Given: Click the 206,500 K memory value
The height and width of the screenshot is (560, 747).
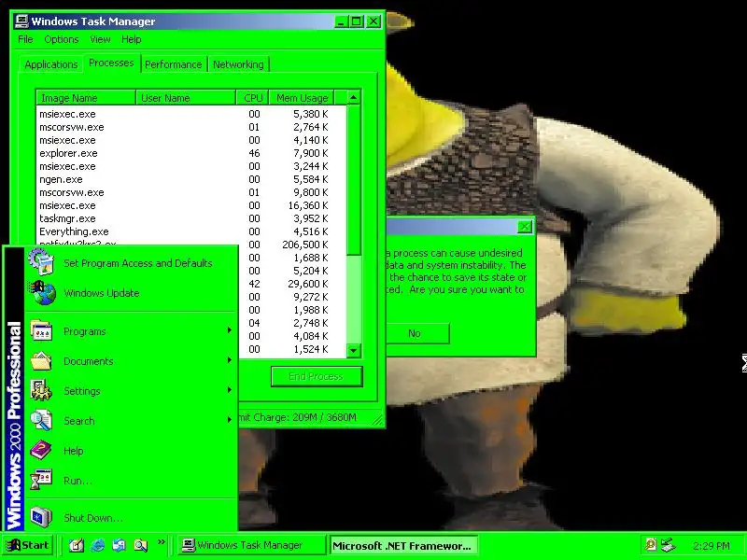Looking at the screenshot, I should [x=305, y=245].
